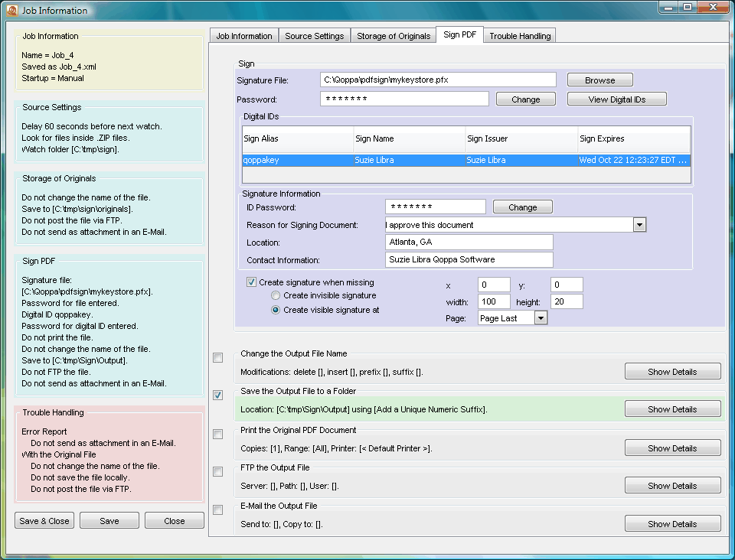This screenshot has height=560, width=735.
Task: Click Save & Close
Action: click(x=44, y=519)
